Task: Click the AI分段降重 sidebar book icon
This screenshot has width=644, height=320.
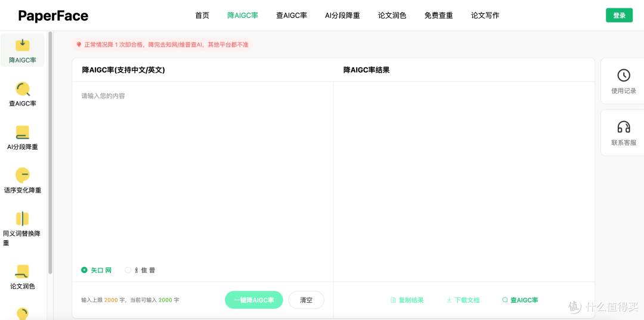Action: click(23, 132)
